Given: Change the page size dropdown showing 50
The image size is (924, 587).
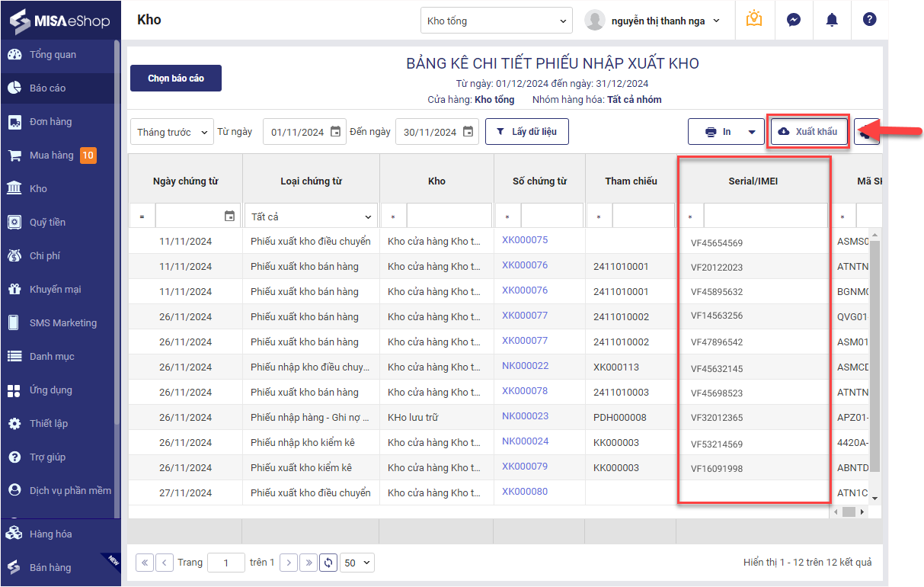Looking at the screenshot, I should (357, 563).
